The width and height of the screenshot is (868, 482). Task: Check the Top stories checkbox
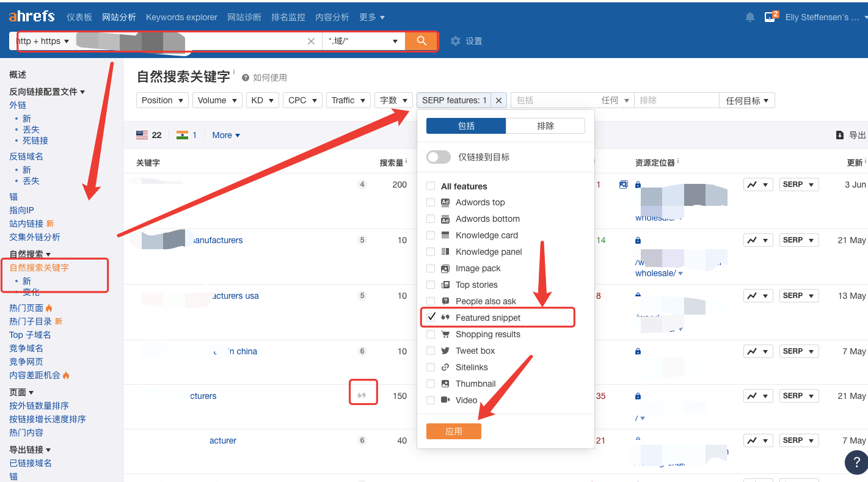pyautogui.click(x=431, y=285)
